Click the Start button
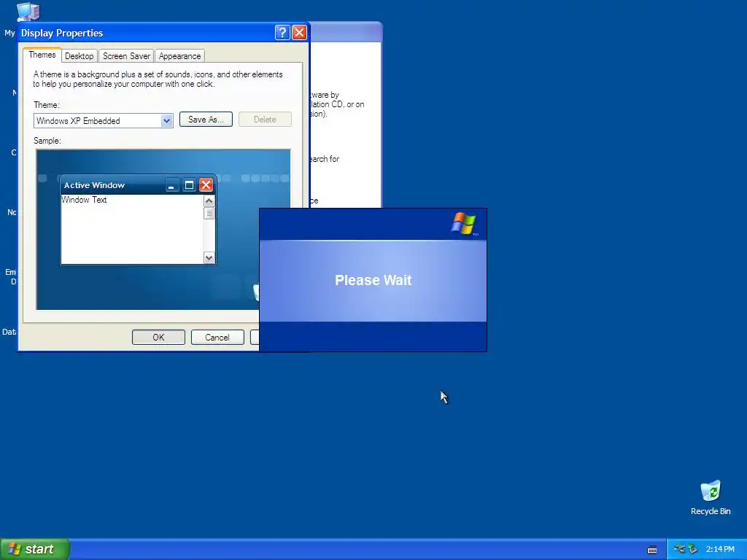The height and width of the screenshot is (560, 747). (35, 549)
